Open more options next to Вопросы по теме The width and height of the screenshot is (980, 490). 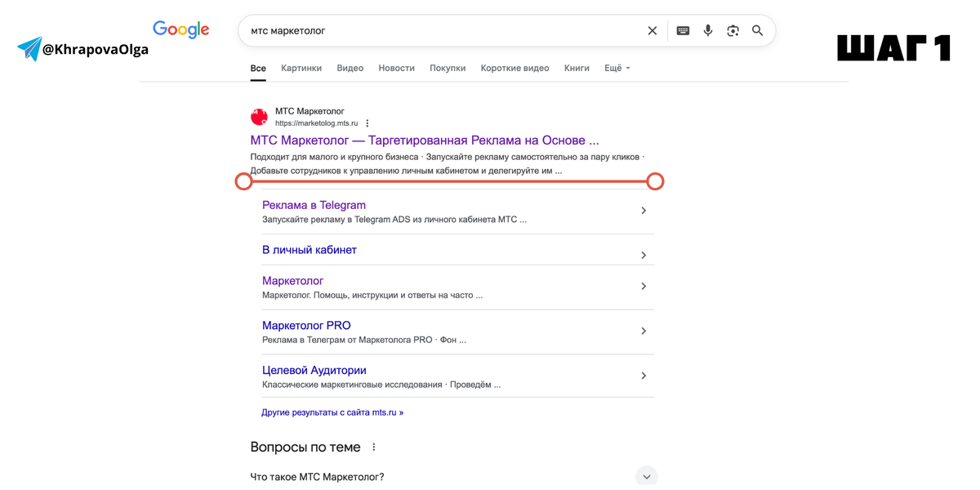tap(374, 448)
